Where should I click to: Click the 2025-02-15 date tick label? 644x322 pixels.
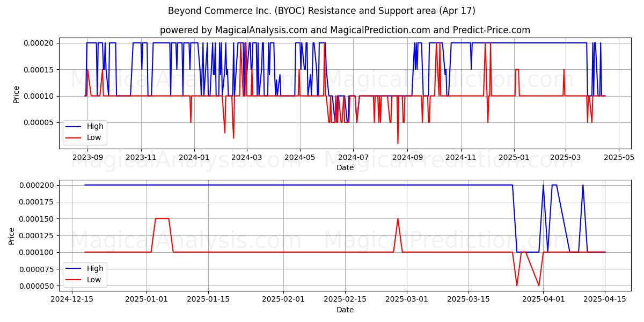(345, 299)
